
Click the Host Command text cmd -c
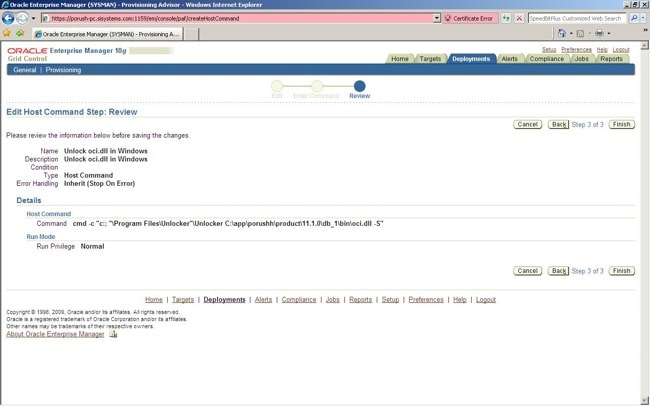pyautogui.click(x=228, y=224)
